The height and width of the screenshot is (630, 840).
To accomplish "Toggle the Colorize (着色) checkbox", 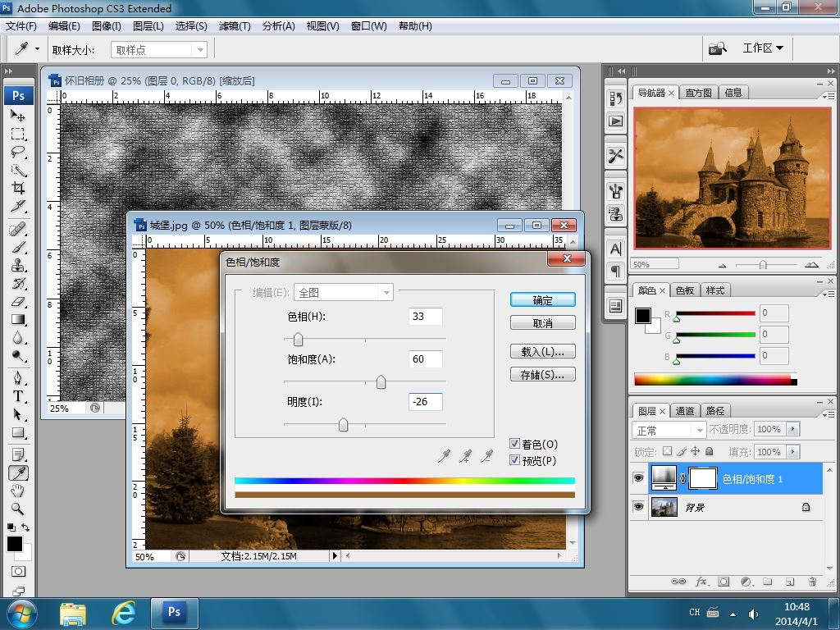I will click(x=514, y=444).
